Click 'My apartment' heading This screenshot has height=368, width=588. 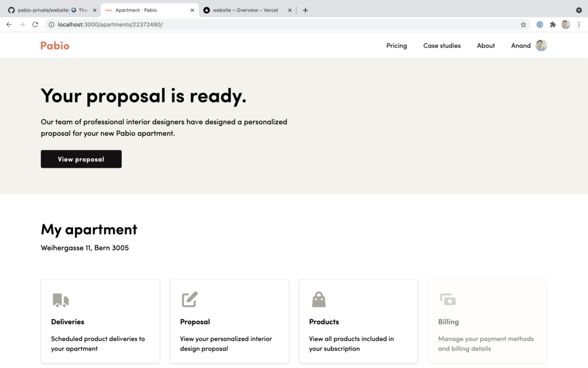[x=89, y=229]
